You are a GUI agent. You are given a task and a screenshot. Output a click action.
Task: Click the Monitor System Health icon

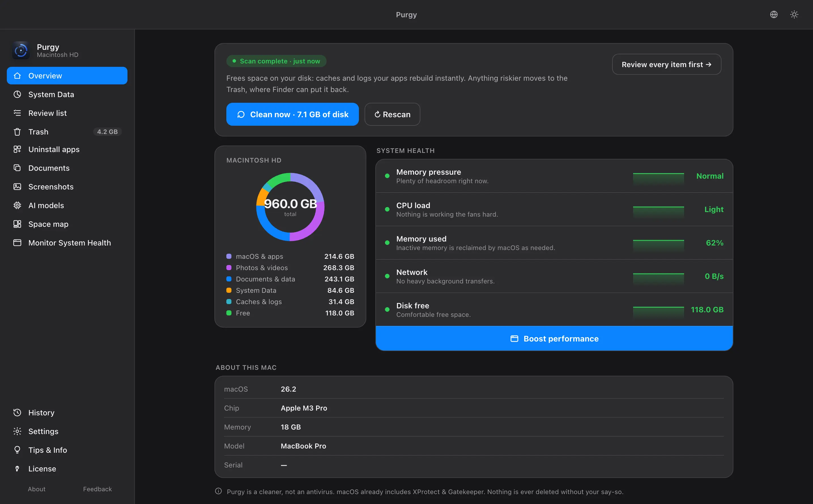pos(17,243)
